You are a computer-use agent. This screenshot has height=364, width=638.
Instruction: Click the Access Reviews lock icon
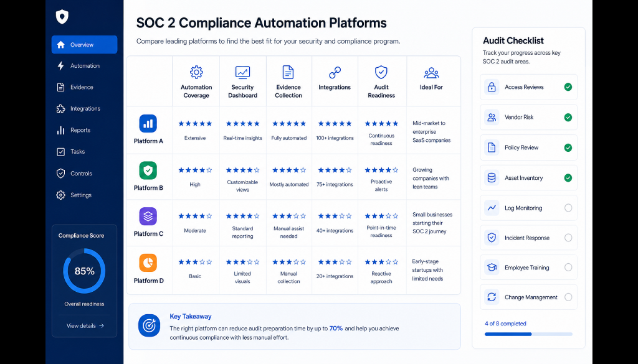tap(492, 87)
